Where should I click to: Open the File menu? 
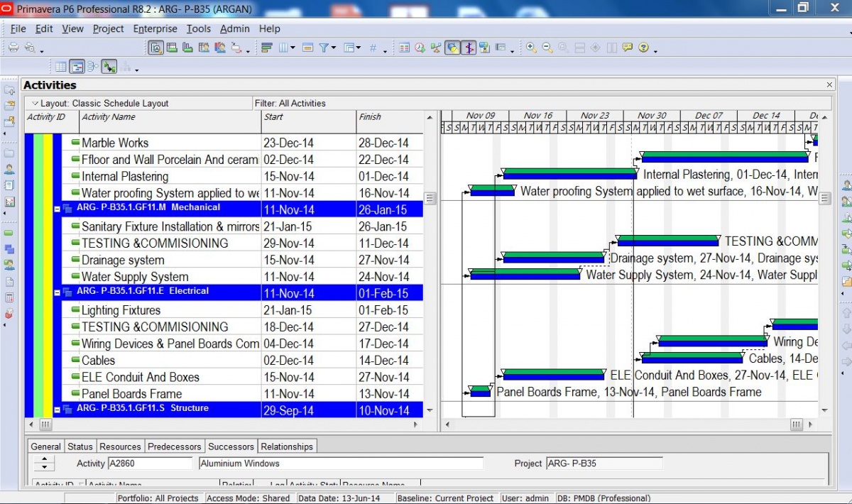coord(18,28)
